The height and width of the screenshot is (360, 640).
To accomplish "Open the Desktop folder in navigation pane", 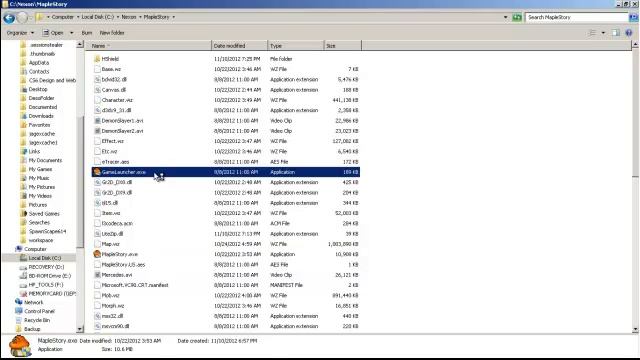I will click(38, 89).
